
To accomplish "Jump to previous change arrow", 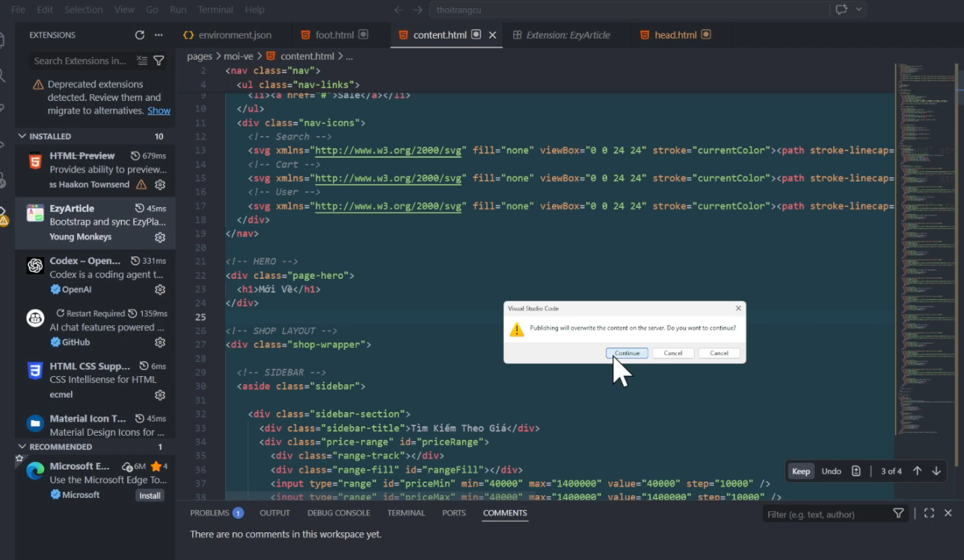I will pos(917,471).
